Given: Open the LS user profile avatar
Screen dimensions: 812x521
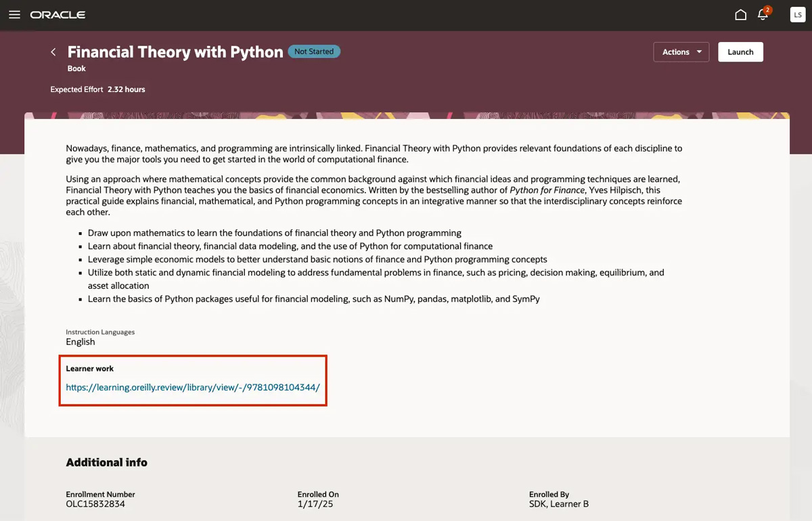Looking at the screenshot, I should [x=798, y=15].
